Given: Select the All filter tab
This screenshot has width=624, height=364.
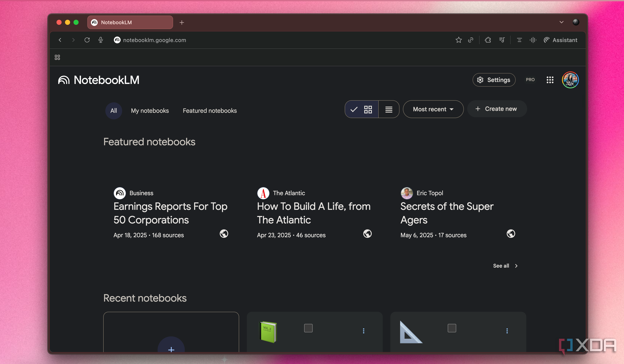Looking at the screenshot, I should click(x=114, y=111).
